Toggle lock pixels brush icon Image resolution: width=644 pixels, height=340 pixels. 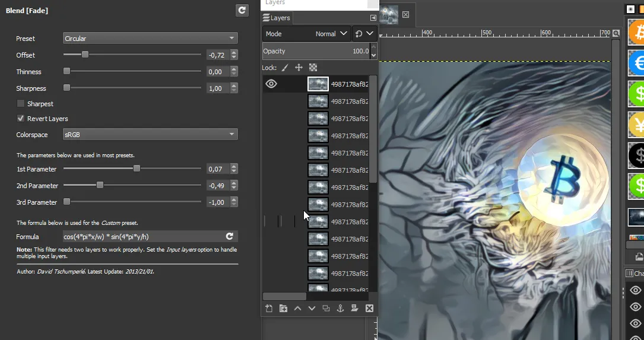pyautogui.click(x=285, y=68)
